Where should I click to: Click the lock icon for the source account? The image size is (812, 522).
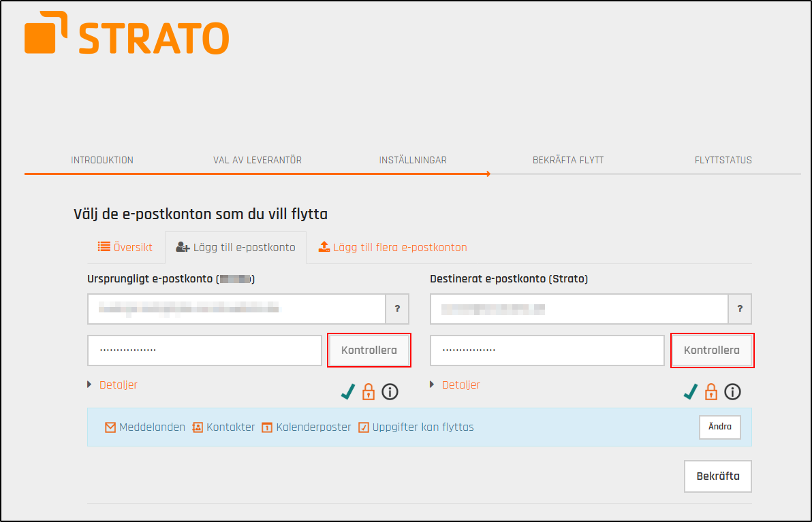pyautogui.click(x=369, y=392)
